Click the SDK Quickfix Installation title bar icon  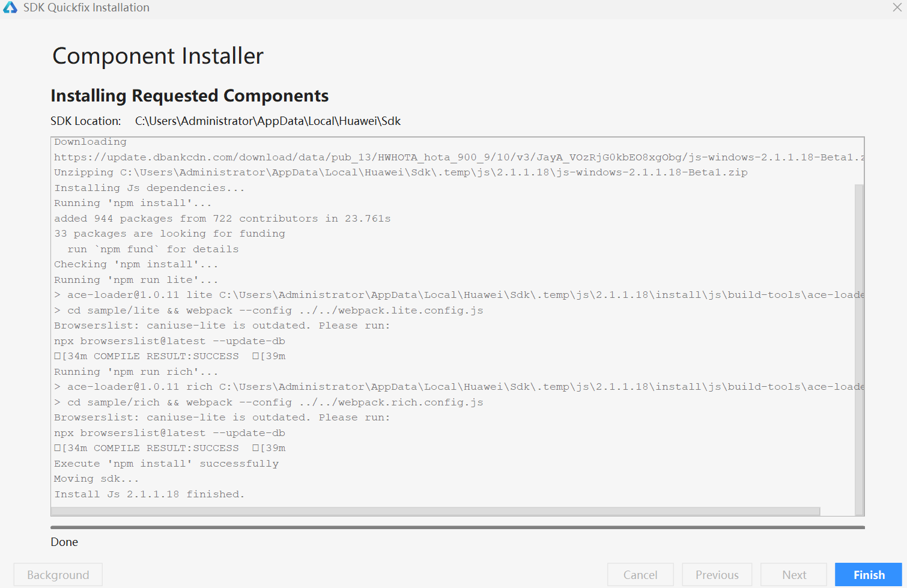click(10, 7)
